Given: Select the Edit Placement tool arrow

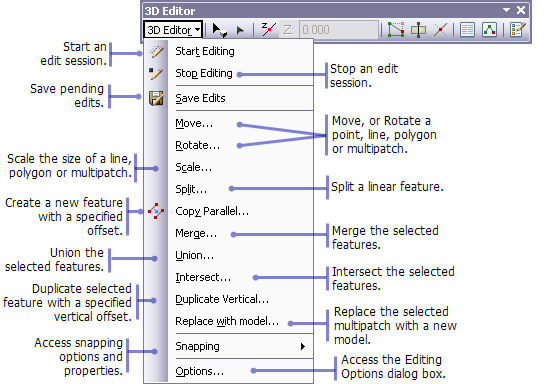Looking at the screenshot, I should pyautogui.click(x=220, y=30).
